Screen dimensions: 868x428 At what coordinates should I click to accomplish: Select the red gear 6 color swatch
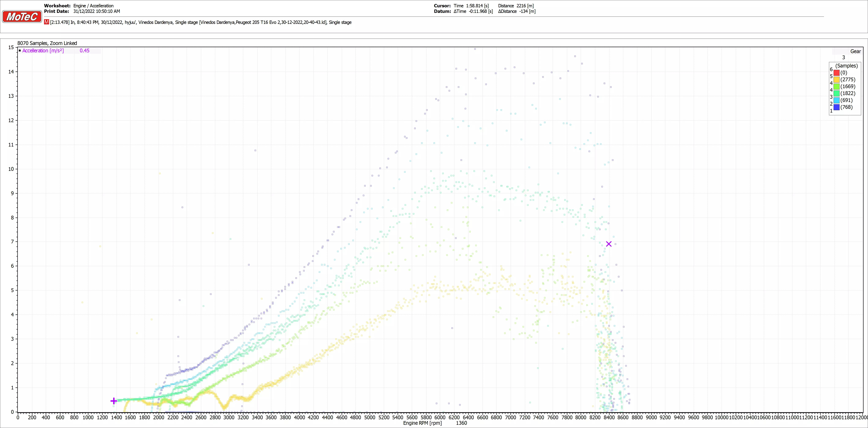click(837, 73)
